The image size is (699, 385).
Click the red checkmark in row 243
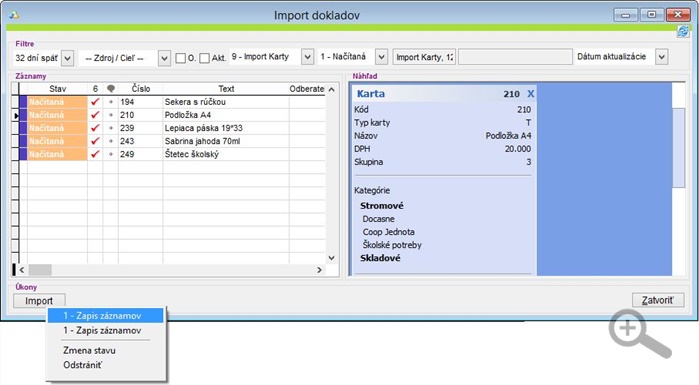tap(95, 141)
